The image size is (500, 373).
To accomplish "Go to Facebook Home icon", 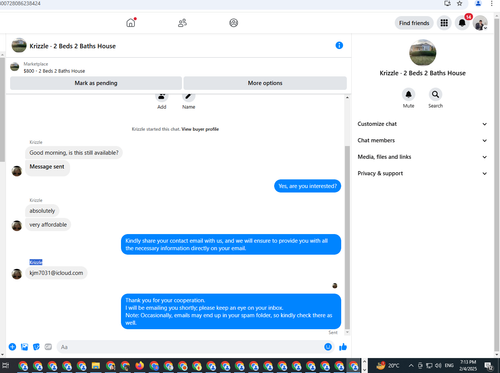I will click(x=131, y=23).
